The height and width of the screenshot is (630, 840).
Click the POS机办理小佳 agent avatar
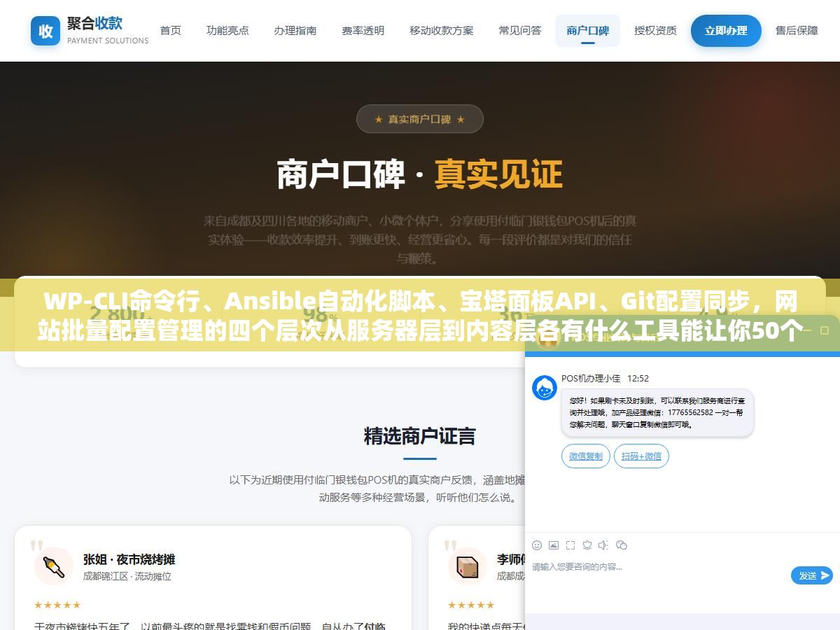tap(545, 388)
